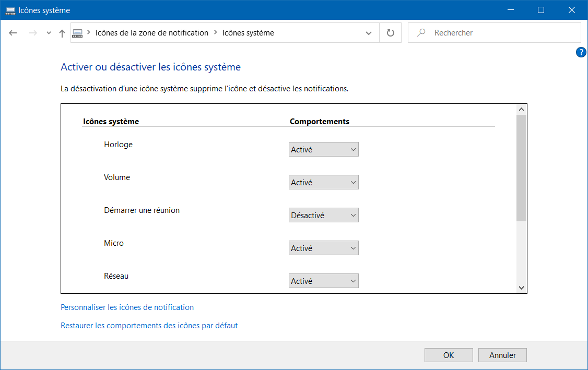Open the Volume behavior dropdown

tap(324, 182)
